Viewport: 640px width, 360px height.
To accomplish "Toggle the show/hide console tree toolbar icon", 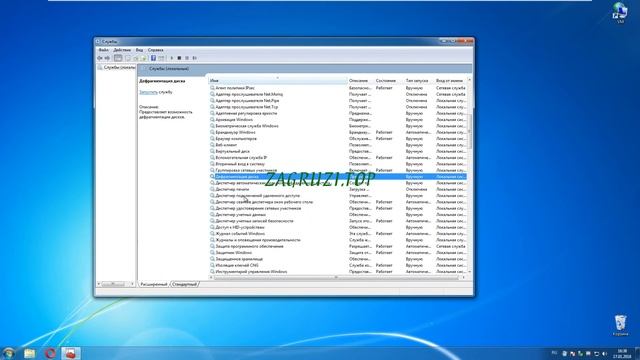I will pos(118,58).
